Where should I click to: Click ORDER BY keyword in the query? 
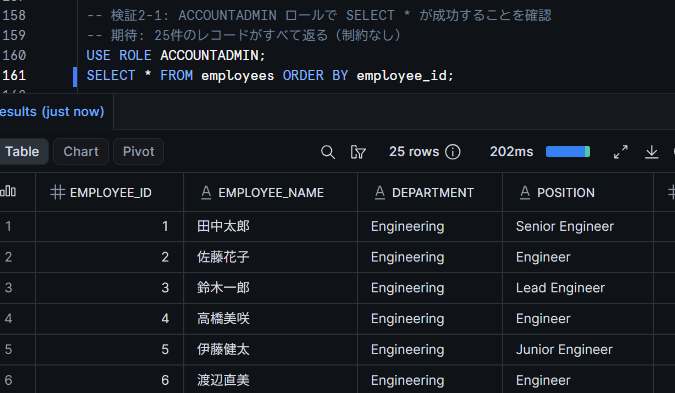click(315, 76)
